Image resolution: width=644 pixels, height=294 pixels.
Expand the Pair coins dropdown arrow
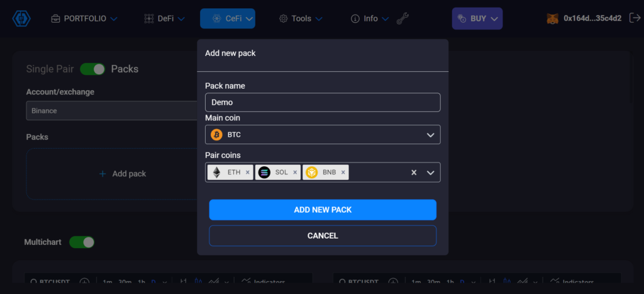431,172
